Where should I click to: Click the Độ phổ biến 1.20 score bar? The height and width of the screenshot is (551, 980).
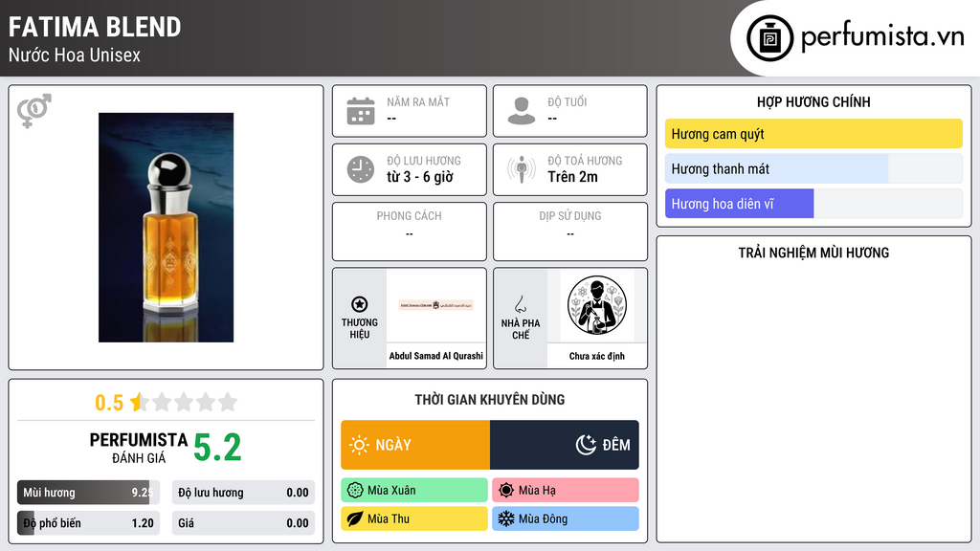[88, 523]
